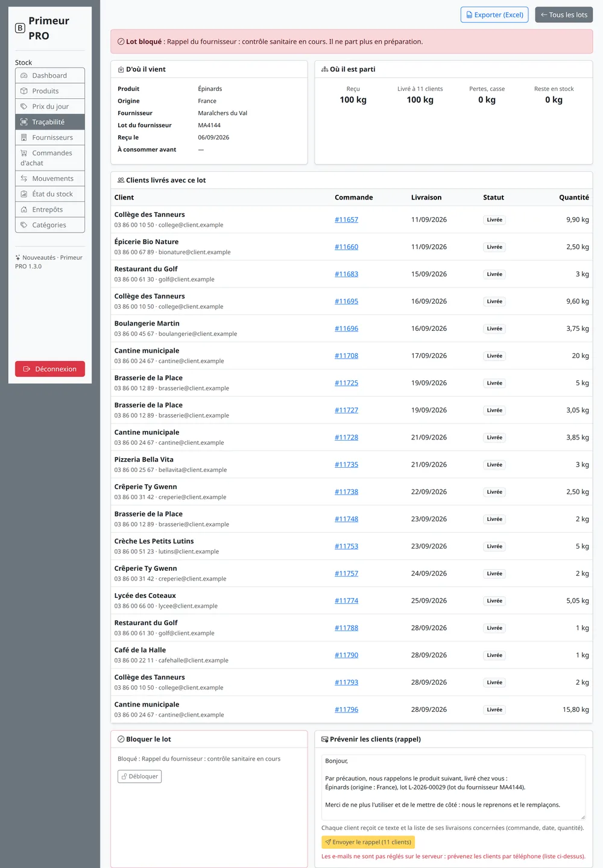Click the Entrepôts house icon
Viewport: 603px width, 868px height.
(24, 210)
